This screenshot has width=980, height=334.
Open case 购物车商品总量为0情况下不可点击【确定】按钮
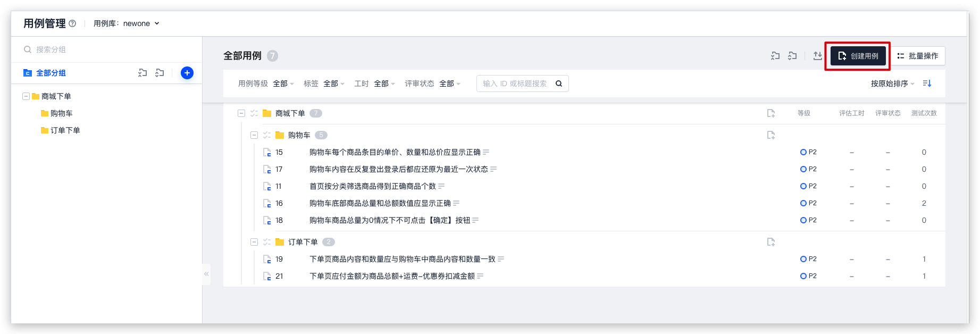point(390,220)
